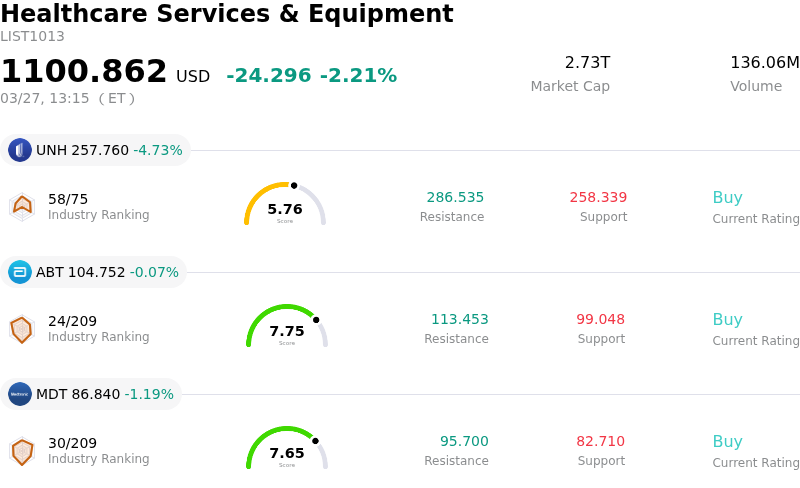Click the 136.06M Volume figure
The width and height of the screenshot is (800, 488).
764,63
